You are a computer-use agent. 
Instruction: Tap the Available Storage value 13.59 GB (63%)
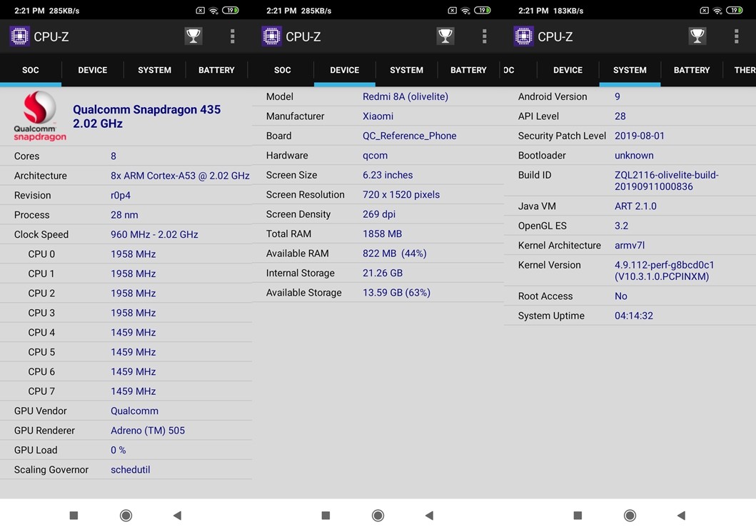pyautogui.click(x=396, y=293)
